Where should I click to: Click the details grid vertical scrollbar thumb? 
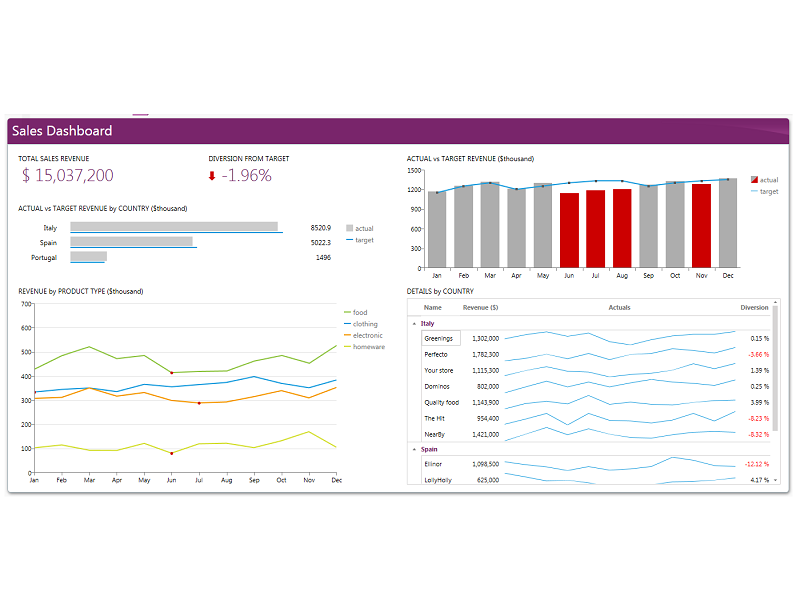tap(776, 370)
